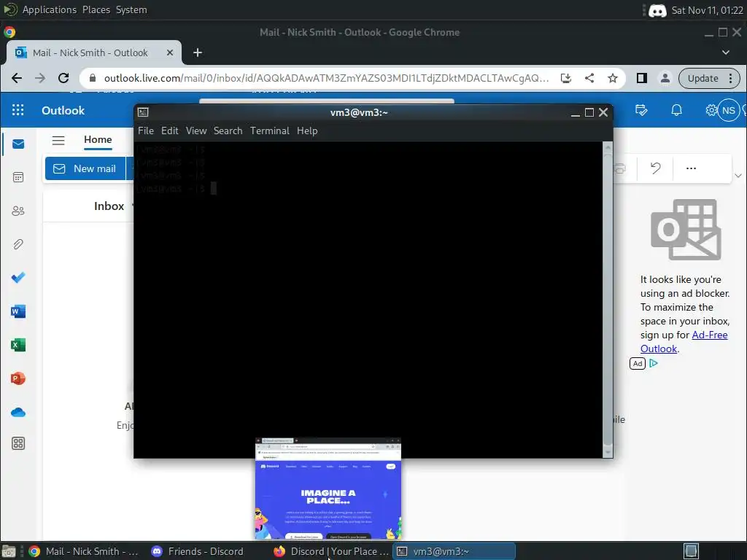Open the People icon in Outlook sidebar
This screenshot has height=560, width=747.
pyautogui.click(x=18, y=211)
